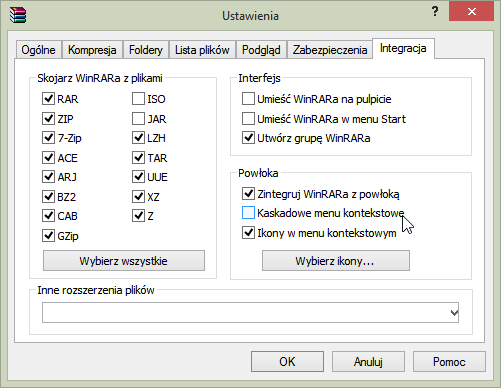The width and height of the screenshot is (501, 388).
Task: Uncheck the RAR file association
Action: point(48,99)
